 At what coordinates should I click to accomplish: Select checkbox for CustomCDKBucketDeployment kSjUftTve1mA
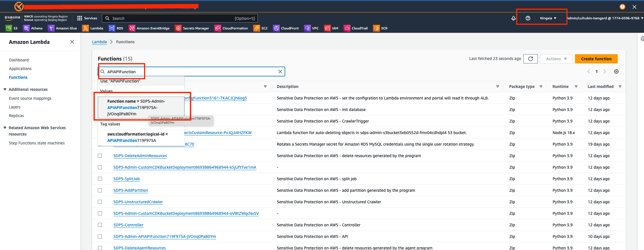[100, 167]
